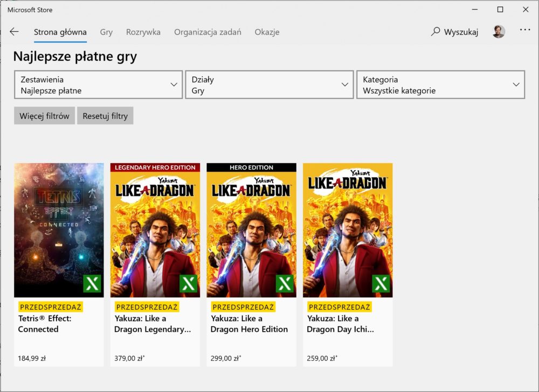The image size is (539, 392).
Task: Open Yakuza Day Ichi cover without banner
Action: tap(348, 230)
